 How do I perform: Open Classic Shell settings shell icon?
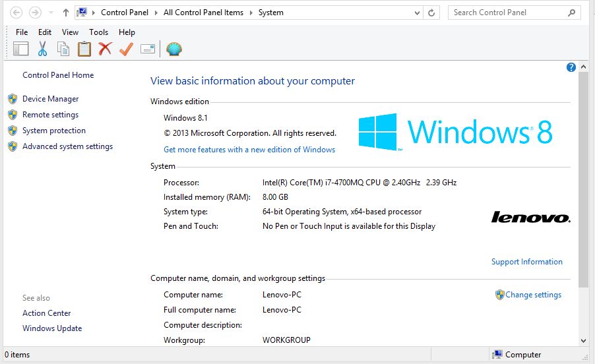174,49
